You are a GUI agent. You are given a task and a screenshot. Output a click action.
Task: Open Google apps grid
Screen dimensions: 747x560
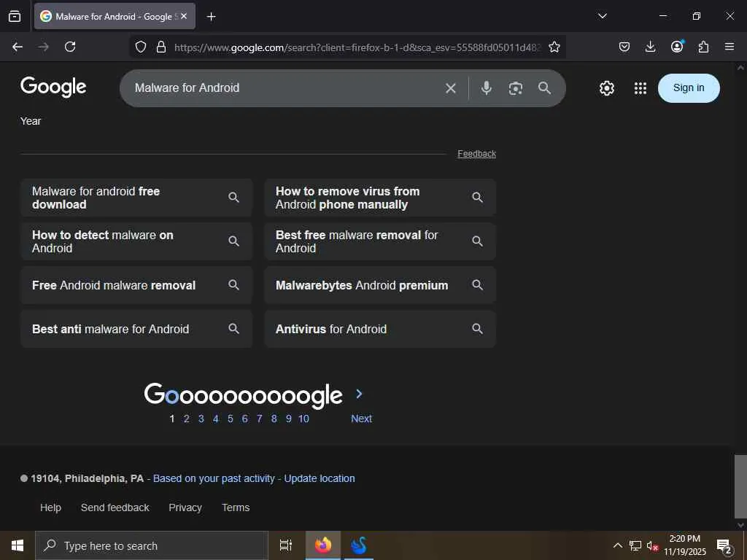pos(640,88)
